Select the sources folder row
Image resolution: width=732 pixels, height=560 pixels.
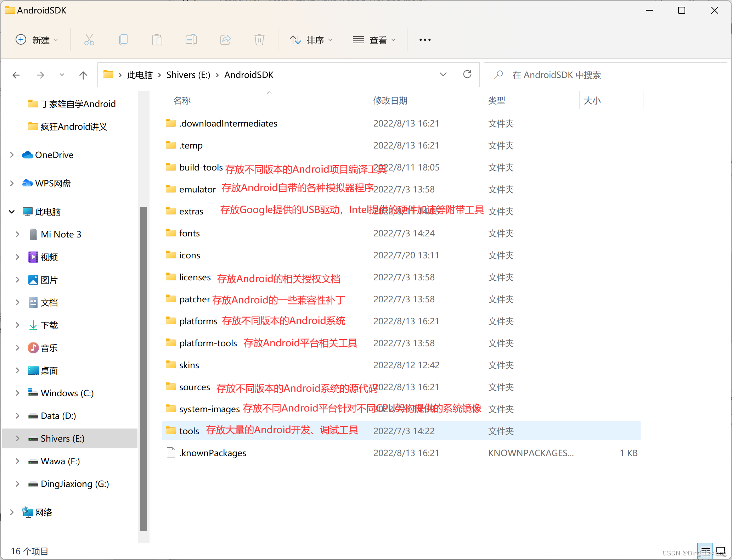(401, 387)
